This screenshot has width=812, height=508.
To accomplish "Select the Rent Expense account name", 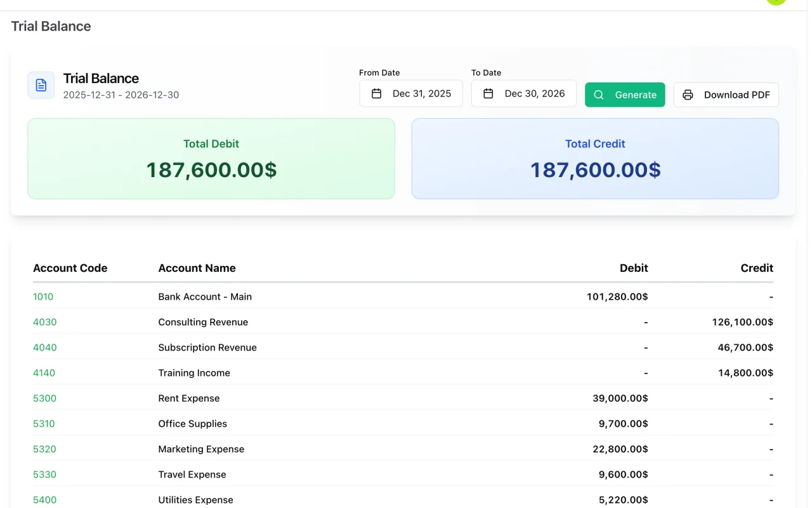I will pos(189,398).
